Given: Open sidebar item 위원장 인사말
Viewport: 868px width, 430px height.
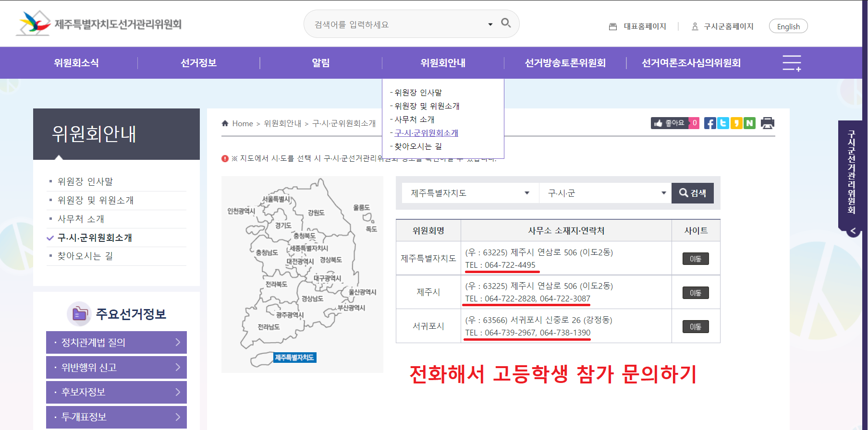Looking at the screenshot, I should click(x=85, y=181).
